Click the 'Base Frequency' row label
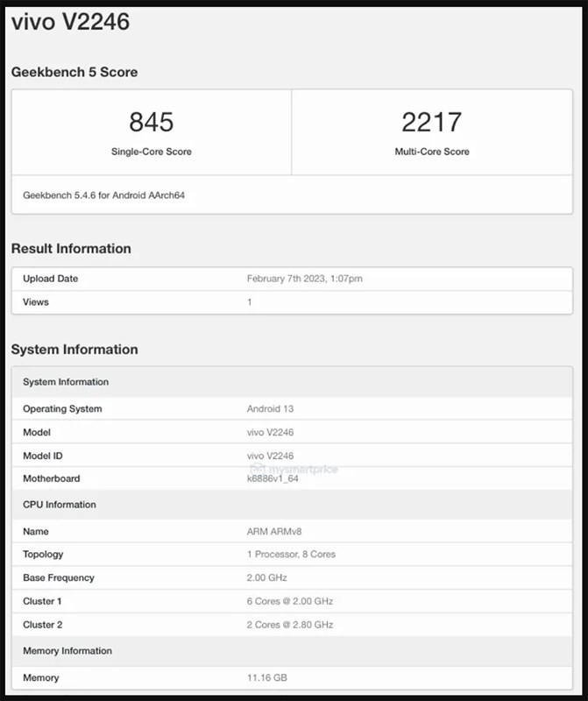The height and width of the screenshot is (701, 588). tap(59, 577)
